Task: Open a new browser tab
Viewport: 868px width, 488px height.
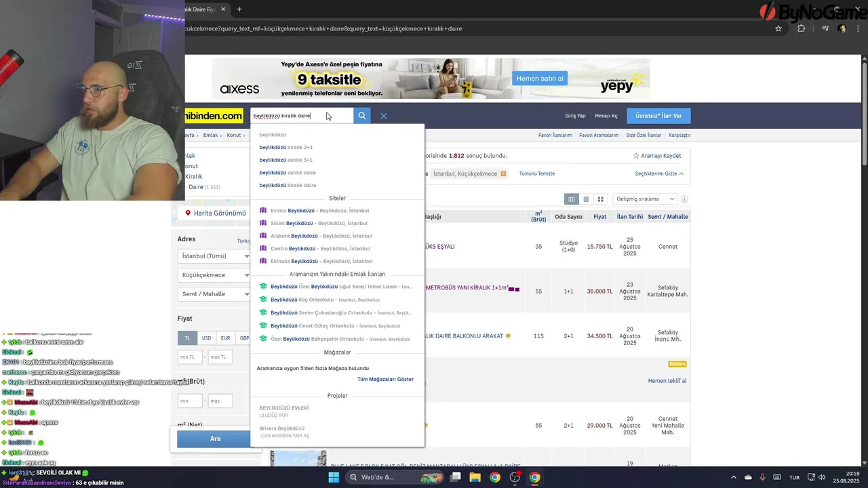Action: click(x=239, y=9)
